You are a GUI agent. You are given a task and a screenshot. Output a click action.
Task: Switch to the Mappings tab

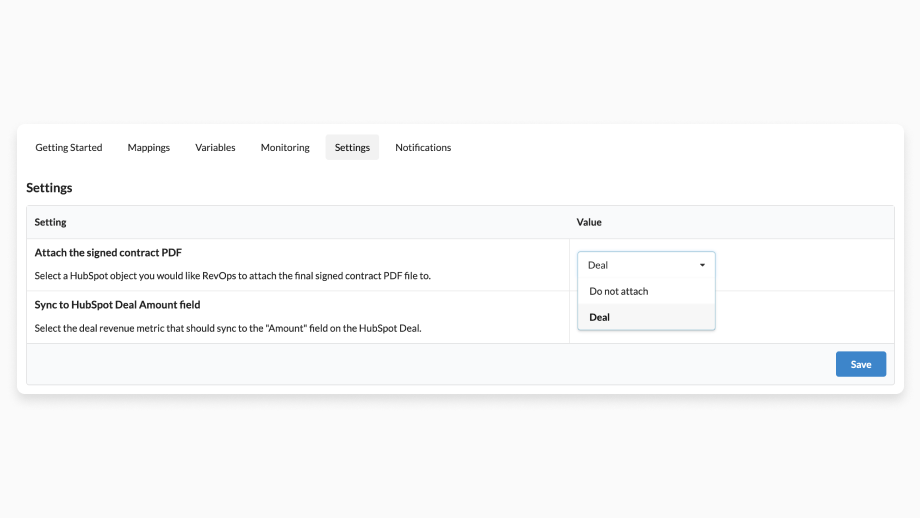tap(149, 148)
